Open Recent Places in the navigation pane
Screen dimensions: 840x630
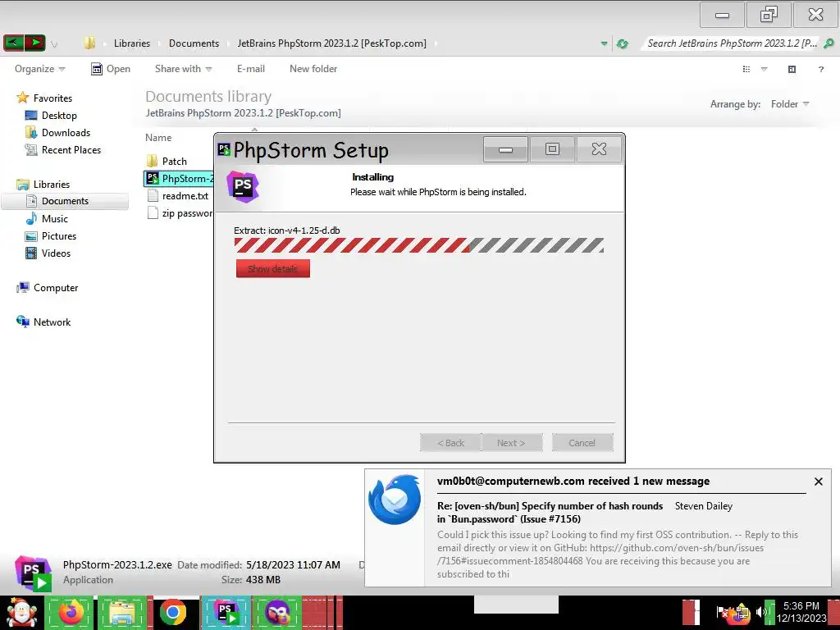71,150
